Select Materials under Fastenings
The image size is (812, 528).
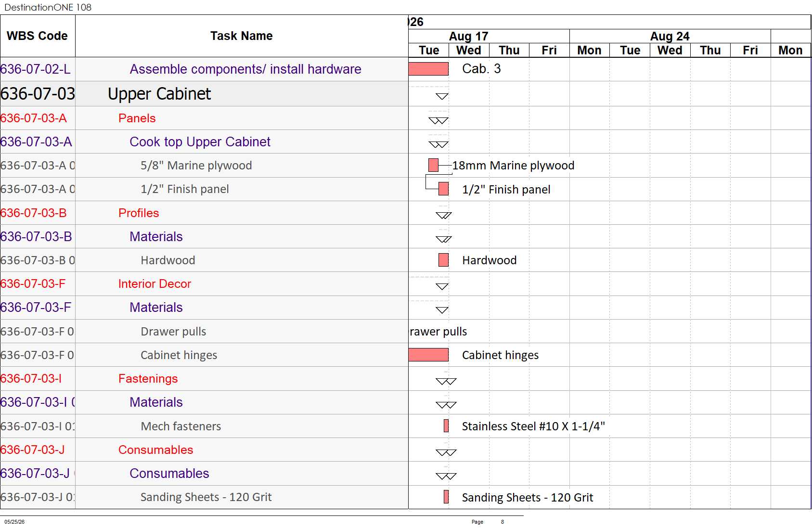[x=156, y=402]
